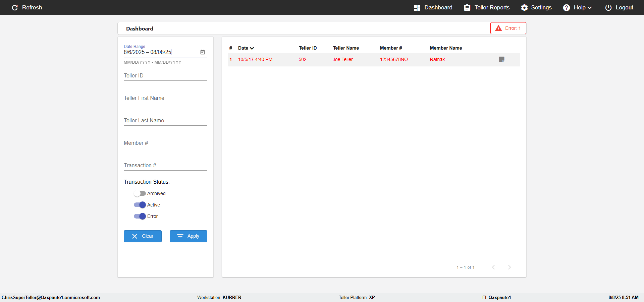Focus the Member # filter field
The height and width of the screenshot is (302, 644).
point(165,143)
